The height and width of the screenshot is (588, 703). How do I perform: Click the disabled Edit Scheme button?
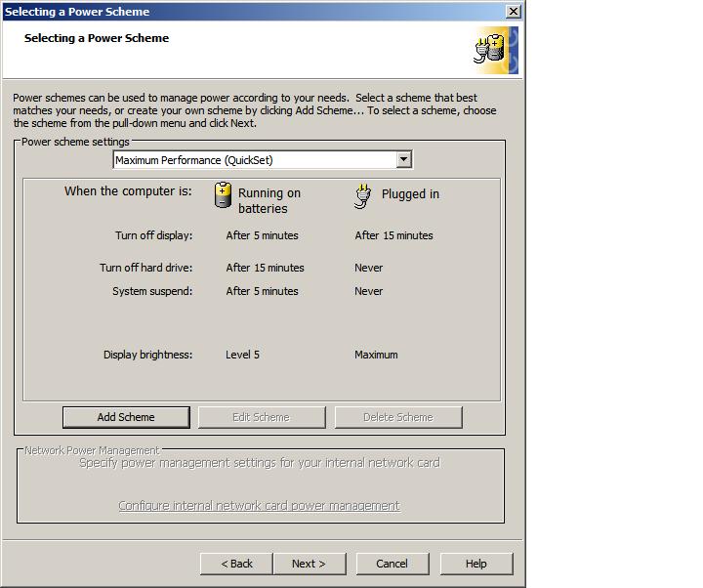(x=262, y=417)
